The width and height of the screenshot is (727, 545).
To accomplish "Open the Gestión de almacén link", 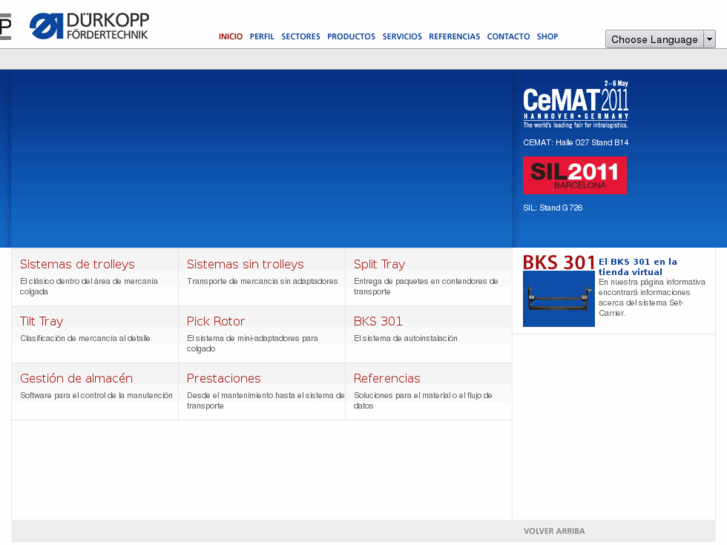I will pyautogui.click(x=76, y=378).
